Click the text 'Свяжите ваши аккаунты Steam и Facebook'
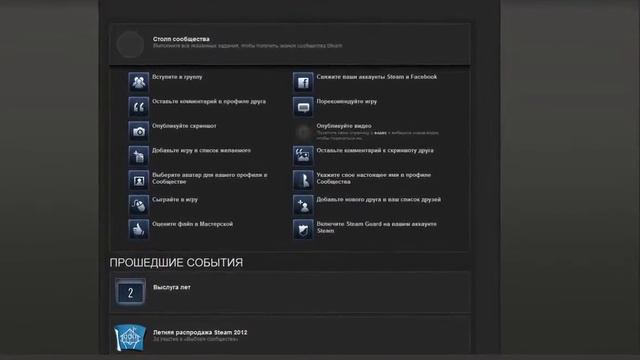Image resolution: width=640 pixels, height=360 pixels. [x=377, y=77]
